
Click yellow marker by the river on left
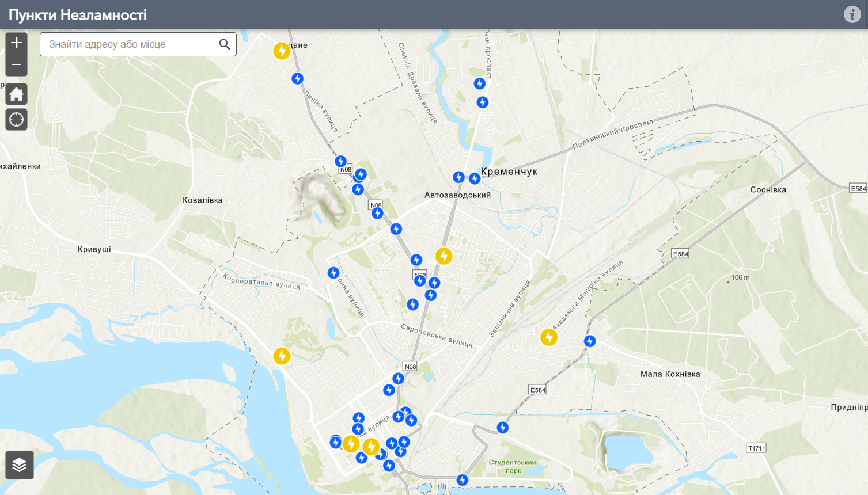point(282,356)
